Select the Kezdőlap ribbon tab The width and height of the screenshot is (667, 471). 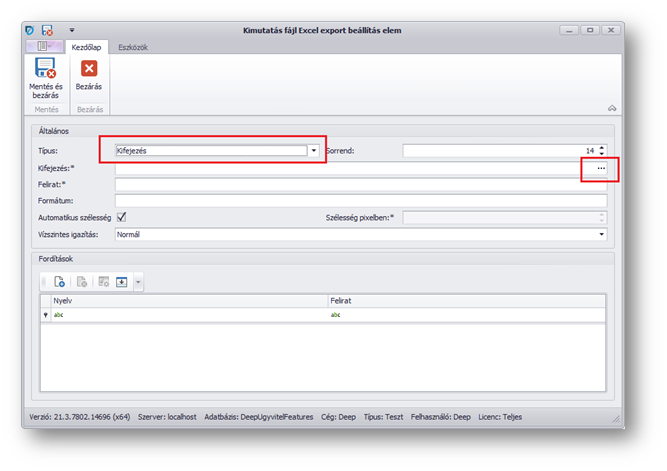88,47
